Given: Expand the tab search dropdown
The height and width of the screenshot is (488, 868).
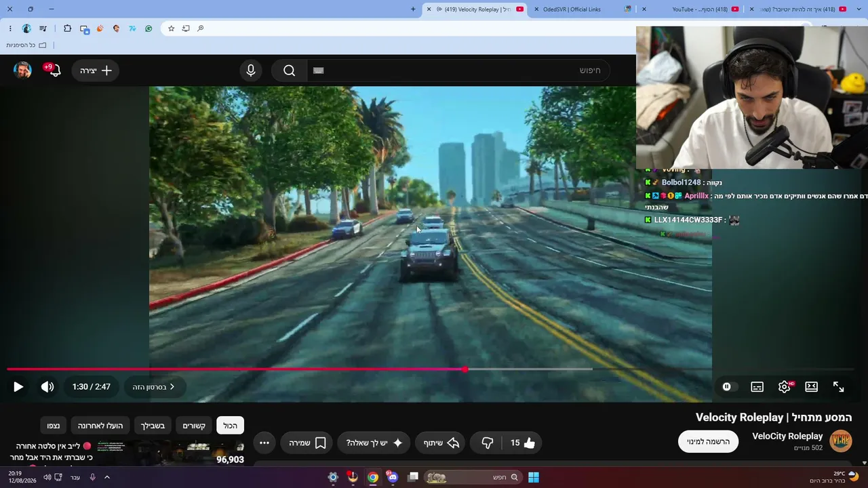Looking at the screenshot, I should tap(859, 9).
